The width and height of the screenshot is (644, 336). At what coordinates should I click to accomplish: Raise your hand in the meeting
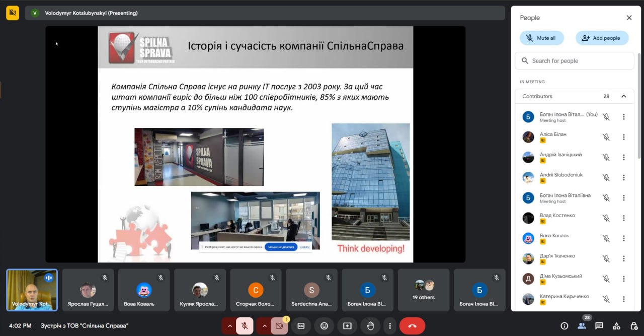[371, 326]
